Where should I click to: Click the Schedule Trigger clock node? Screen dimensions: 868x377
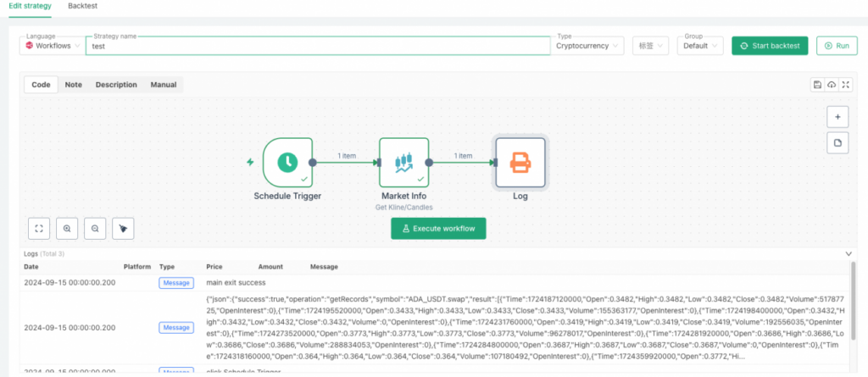[x=287, y=162]
